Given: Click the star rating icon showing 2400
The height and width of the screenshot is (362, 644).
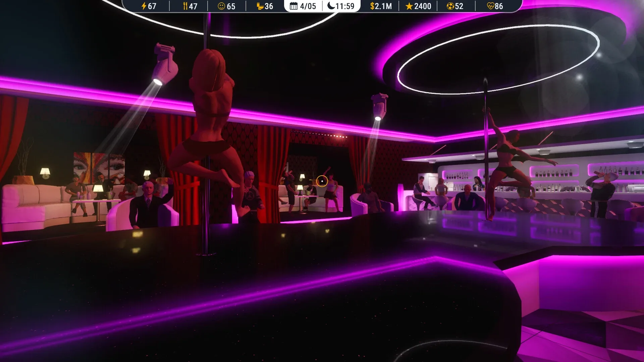Looking at the screenshot, I should tap(409, 6).
